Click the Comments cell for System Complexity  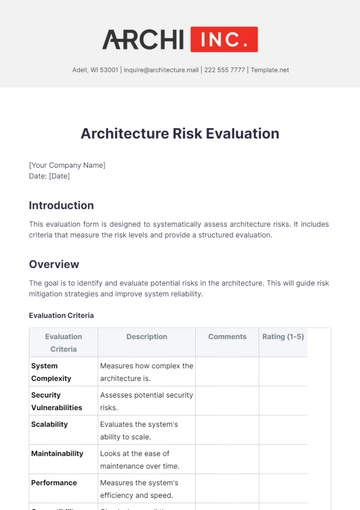tap(227, 372)
